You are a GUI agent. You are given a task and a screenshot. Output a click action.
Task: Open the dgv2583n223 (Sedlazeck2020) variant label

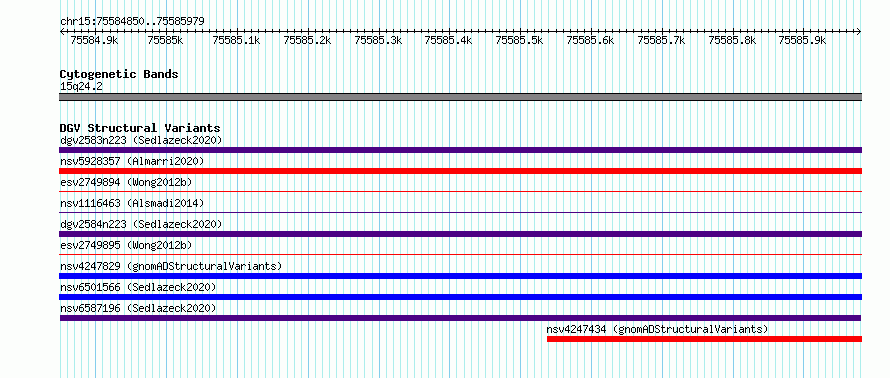(x=141, y=140)
